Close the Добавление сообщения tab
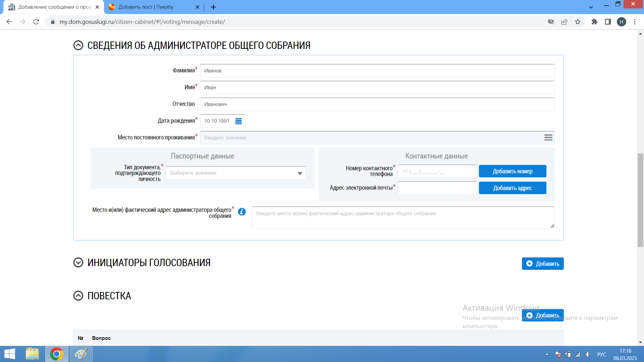644x362 pixels. 97,7
